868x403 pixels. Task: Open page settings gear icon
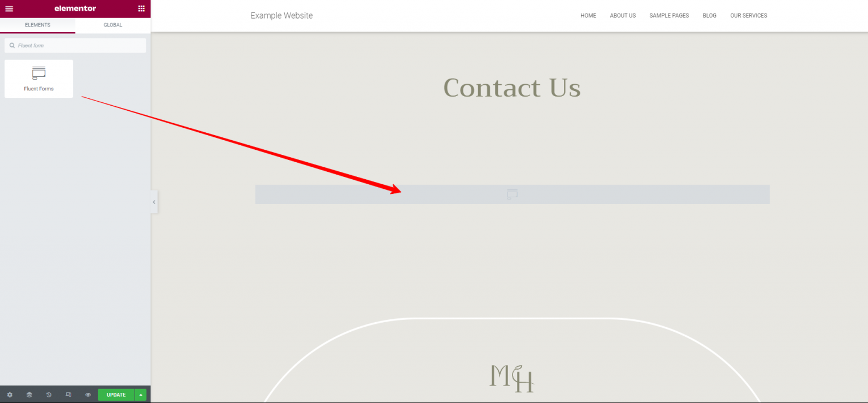(x=10, y=395)
